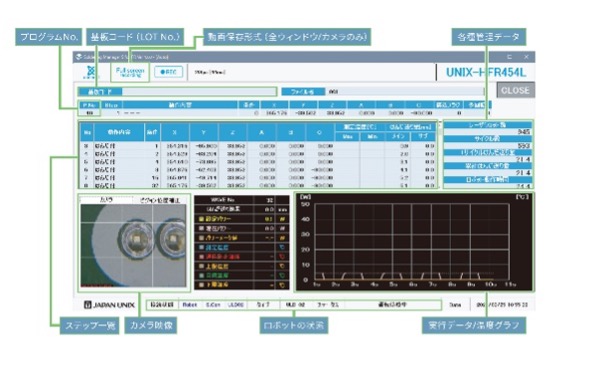Click the Robot status indicator
This screenshot has width=605, height=366.
click(x=190, y=305)
